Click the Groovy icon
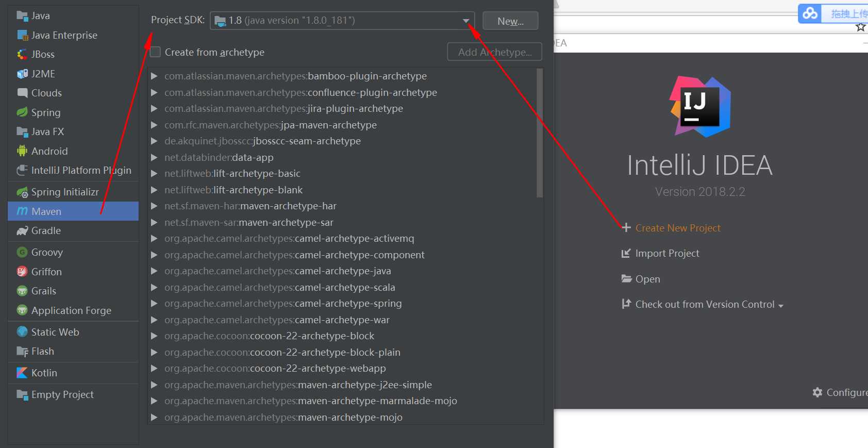The image size is (868, 448). click(x=22, y=252)
